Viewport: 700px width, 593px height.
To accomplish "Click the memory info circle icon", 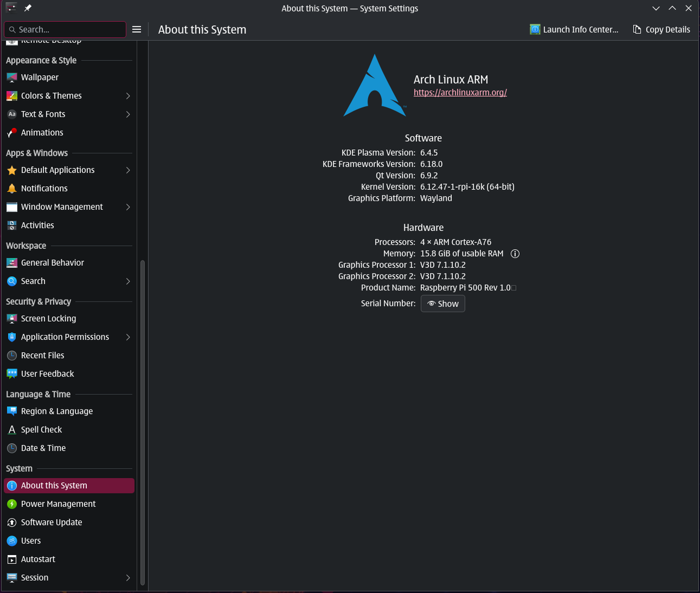I will click(515, 254).
